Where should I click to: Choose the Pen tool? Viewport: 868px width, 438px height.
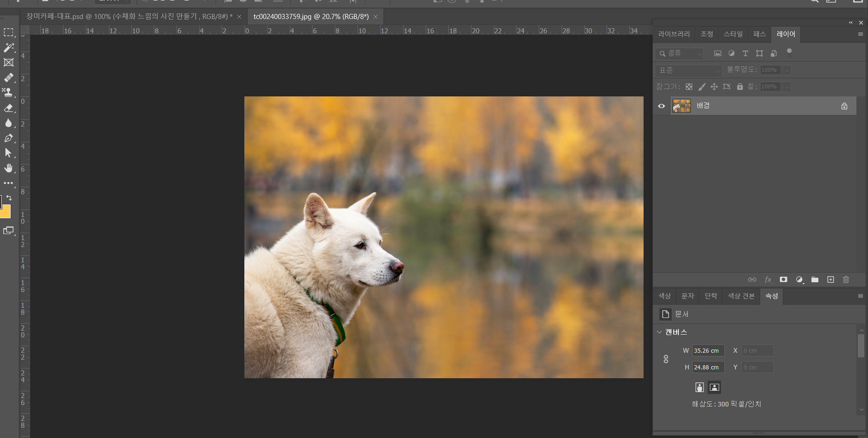(x=8, y=138)
